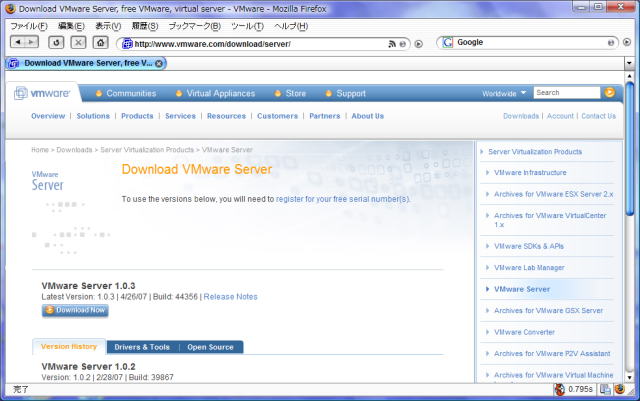Open the Google search engine dropdown
The width and height of the screenshot is (640, 401).
tap(447, 43)
